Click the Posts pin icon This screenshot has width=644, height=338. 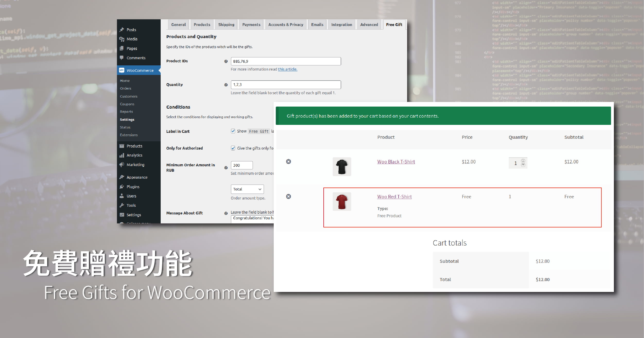click(x=122, y=30)
